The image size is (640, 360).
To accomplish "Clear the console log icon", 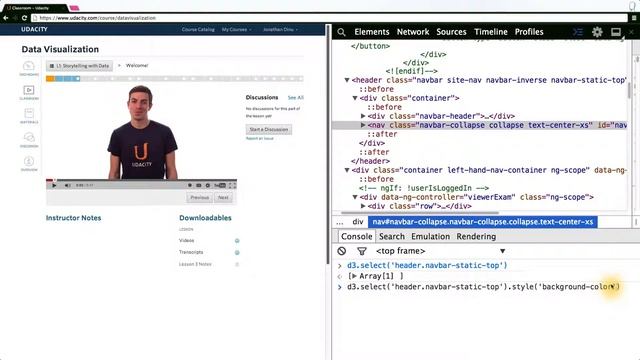I will [x=342, y=251].
